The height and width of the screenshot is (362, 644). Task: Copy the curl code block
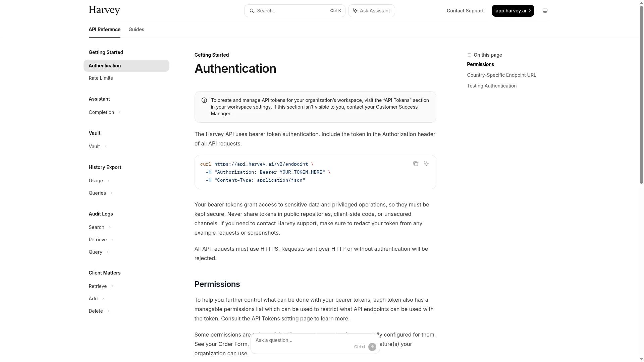coord(416,164)
